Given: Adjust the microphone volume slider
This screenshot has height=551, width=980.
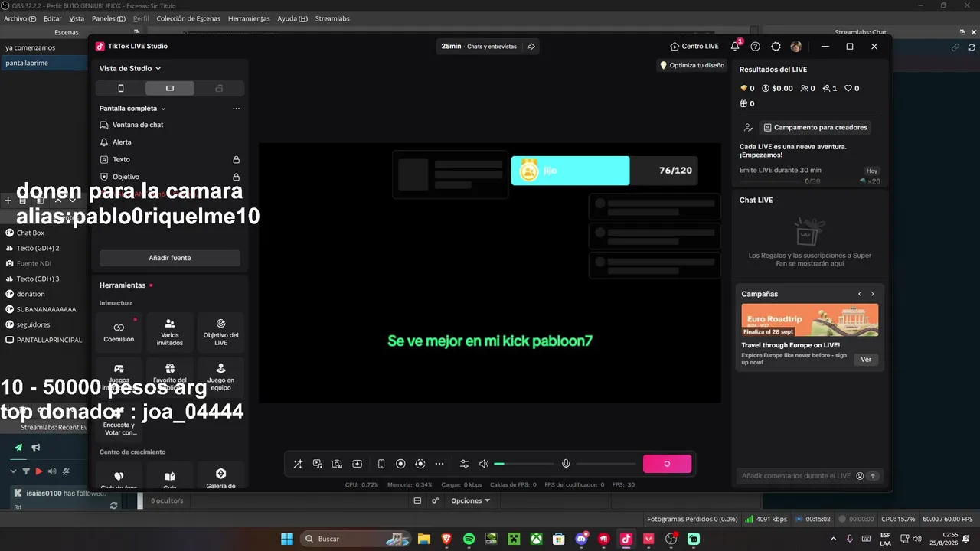Looking at the screenshot, I should pos(606,464).
